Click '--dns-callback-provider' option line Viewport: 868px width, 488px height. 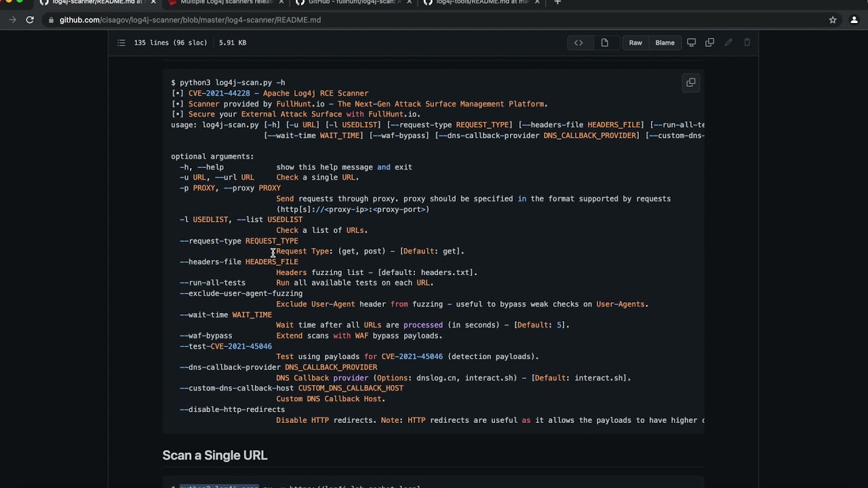point(279,367)
